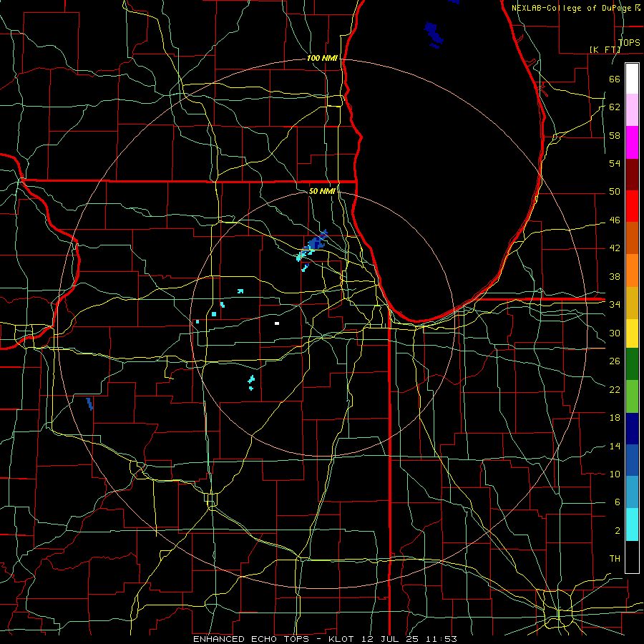Image resolution: width=644 pixels, height=644 pixels.
Task: Pick the cyan legend swatch
Action: 632,525
